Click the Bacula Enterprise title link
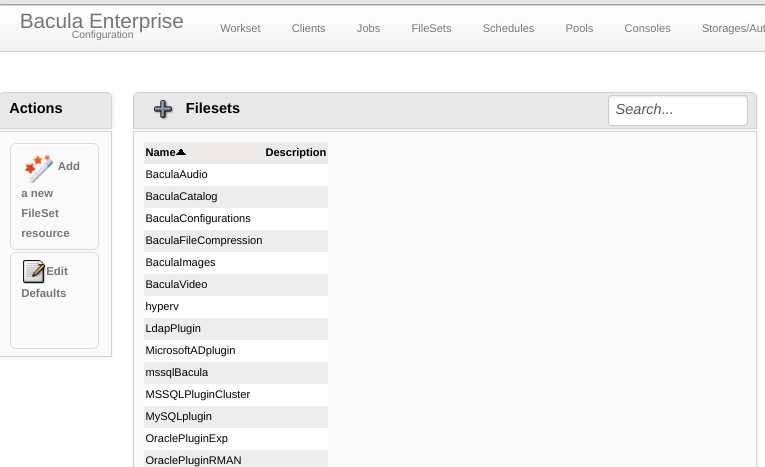 pyautogui.click(x=101, y=21)
